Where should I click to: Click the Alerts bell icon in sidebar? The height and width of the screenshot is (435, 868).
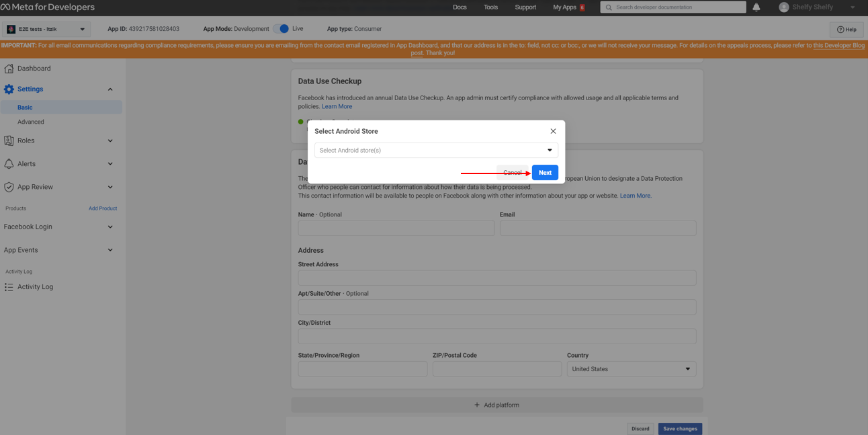coord(9,164)
